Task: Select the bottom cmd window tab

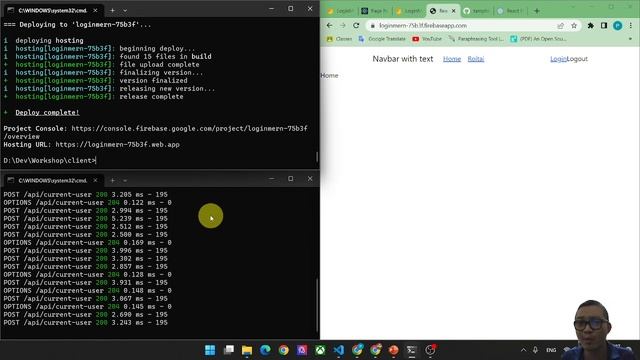Action: tap(52, 180)
